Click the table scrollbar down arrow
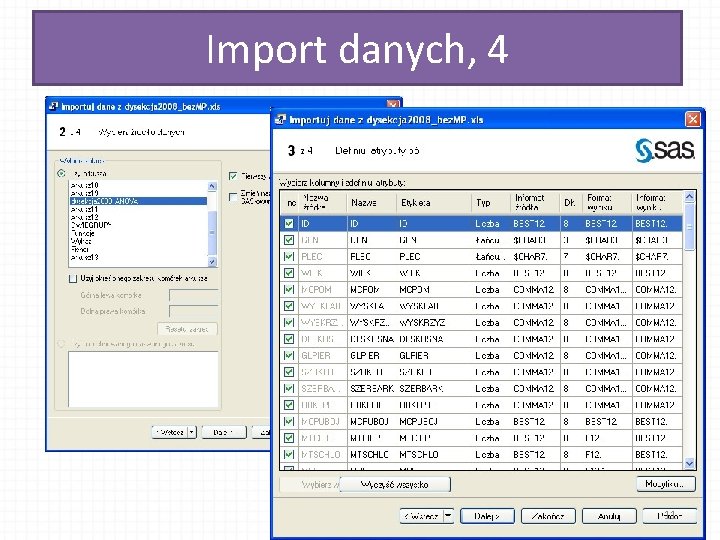Screen dimensions: 720x540 click(689, 464)
